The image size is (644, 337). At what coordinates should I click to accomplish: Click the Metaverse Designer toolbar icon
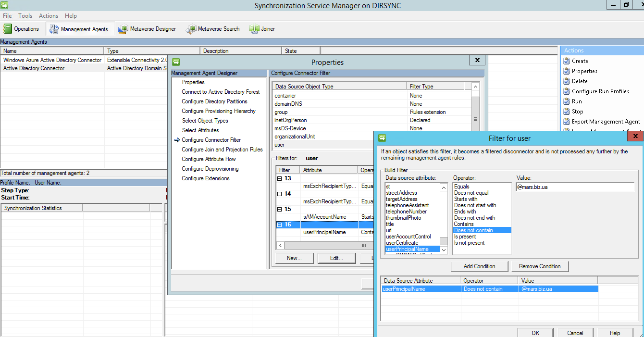point(123,29)
